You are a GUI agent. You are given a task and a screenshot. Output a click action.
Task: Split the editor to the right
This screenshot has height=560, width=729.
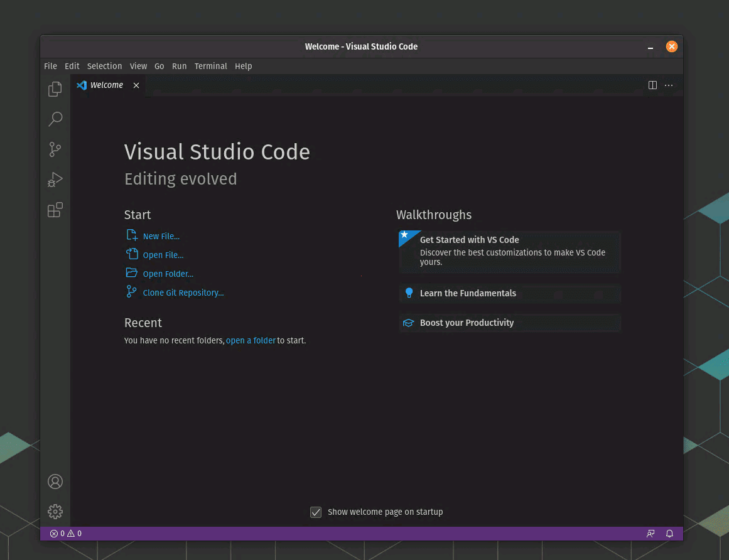pos(652,85)
